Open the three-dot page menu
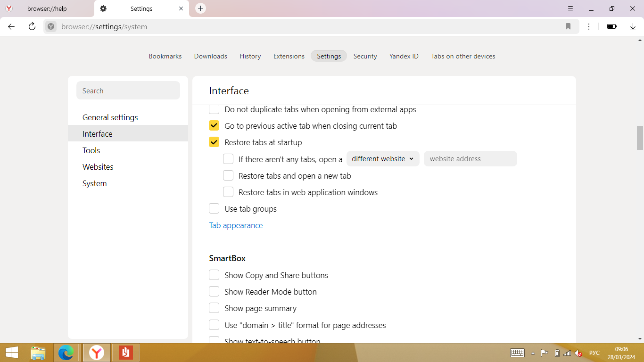 pos(589,26)
